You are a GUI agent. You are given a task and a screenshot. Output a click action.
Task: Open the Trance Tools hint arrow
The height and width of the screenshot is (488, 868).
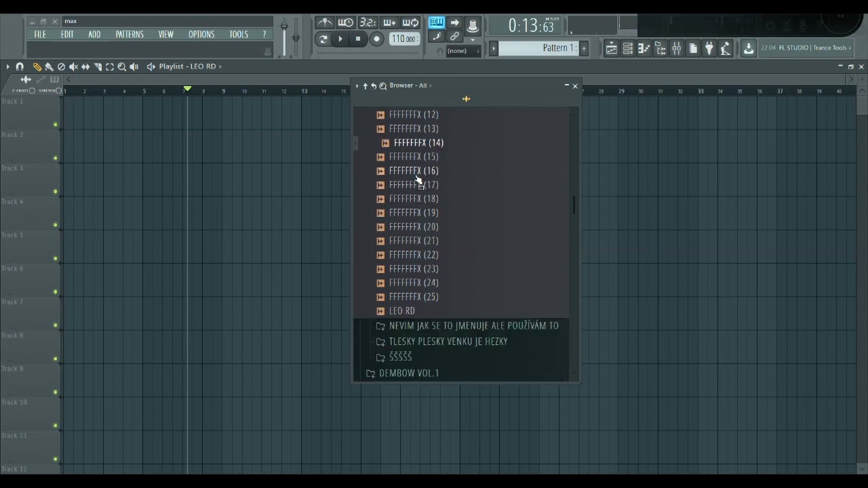[850, 48]
